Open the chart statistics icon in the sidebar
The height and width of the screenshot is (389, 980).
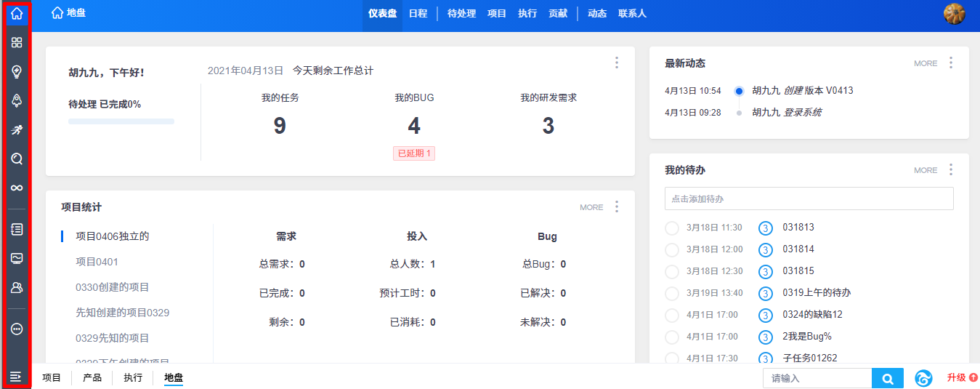click(x=17, y=258)
